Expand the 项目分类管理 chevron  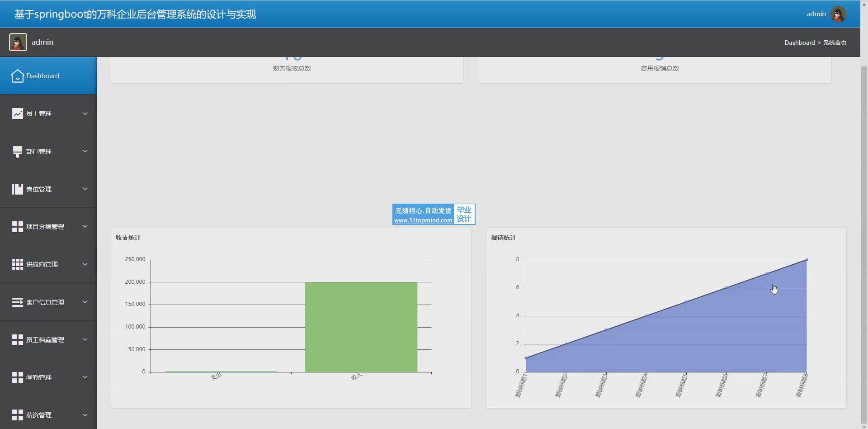pyautogui.click(x=85, y=226)
